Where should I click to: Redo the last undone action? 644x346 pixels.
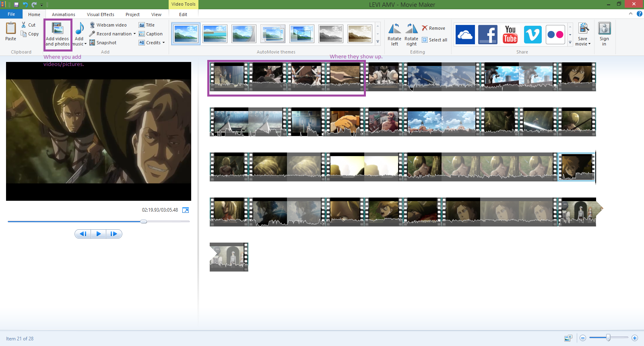pos(34,4)
